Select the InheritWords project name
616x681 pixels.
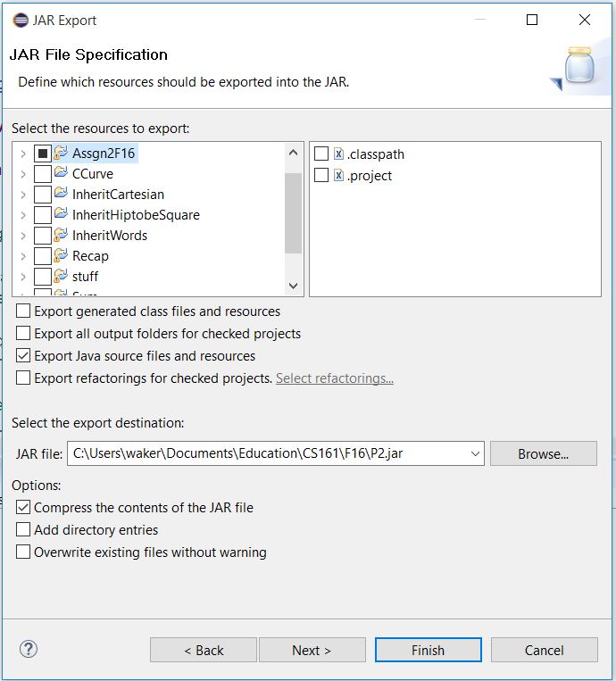pyautogui.click(x=110, y=236)
